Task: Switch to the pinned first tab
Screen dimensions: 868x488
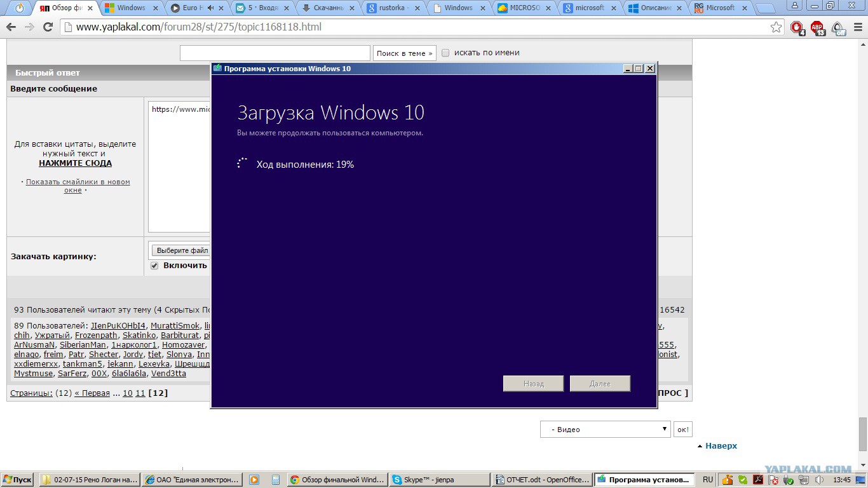Action: coord(20,8)
